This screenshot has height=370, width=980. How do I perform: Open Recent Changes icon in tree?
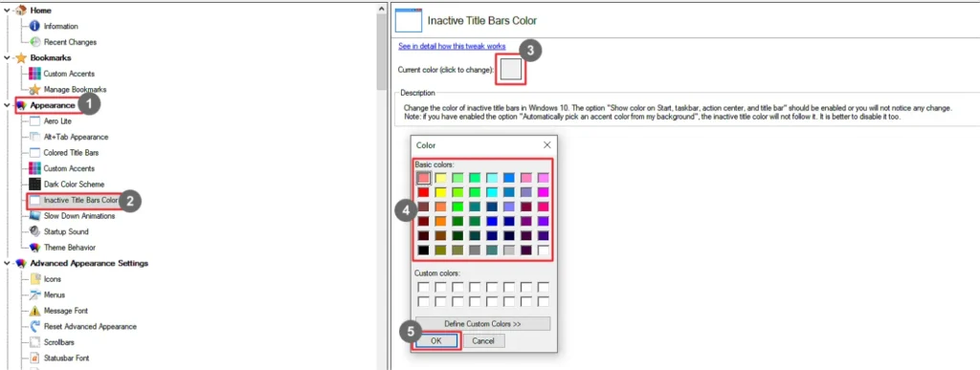click(x=35, y=42)
